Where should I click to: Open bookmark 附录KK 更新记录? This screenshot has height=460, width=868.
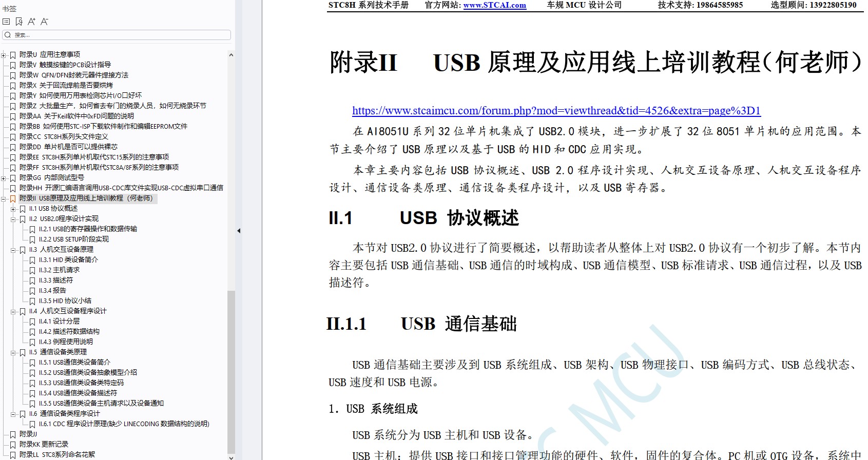(44, 444)
